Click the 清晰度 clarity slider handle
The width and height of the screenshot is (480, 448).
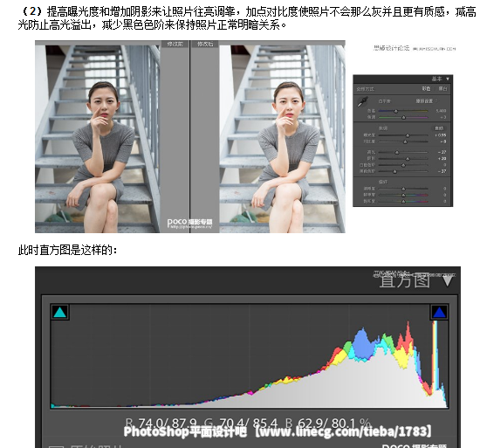point(403,189)
